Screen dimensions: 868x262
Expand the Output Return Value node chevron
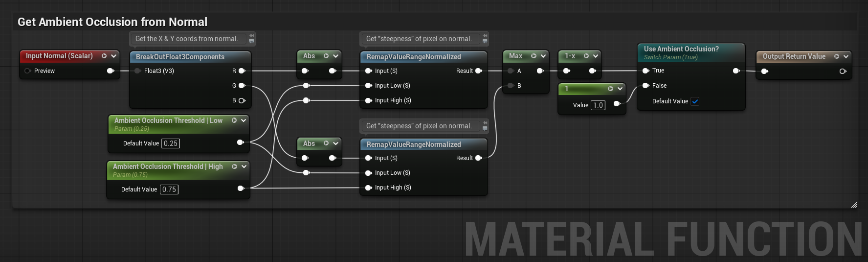click(846, 56)
